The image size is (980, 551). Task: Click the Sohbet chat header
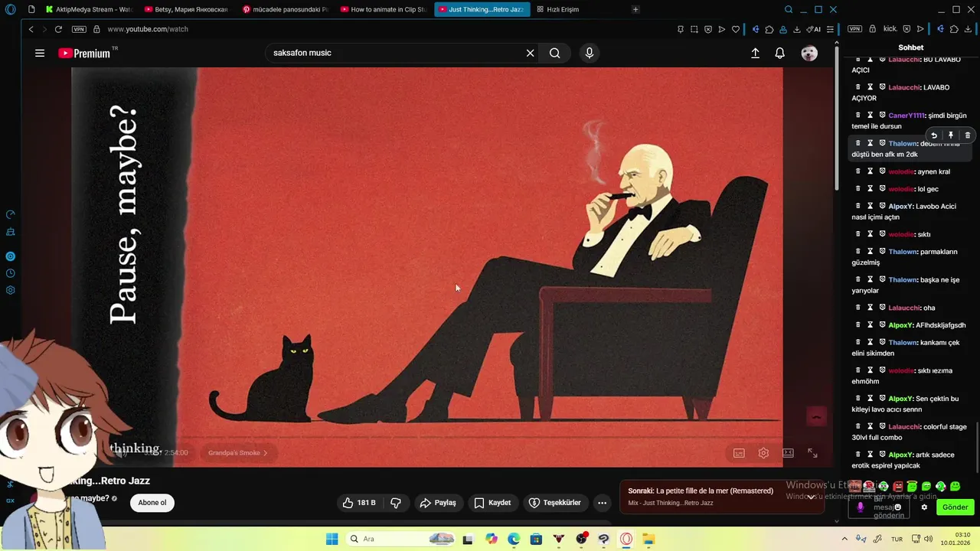pos(911,47)
